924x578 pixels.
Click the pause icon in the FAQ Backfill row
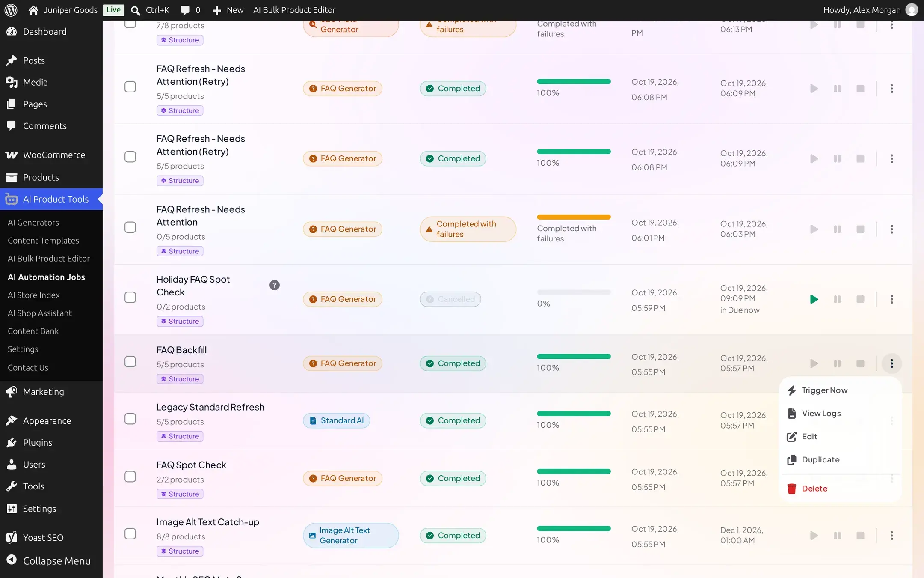[837, 363]
